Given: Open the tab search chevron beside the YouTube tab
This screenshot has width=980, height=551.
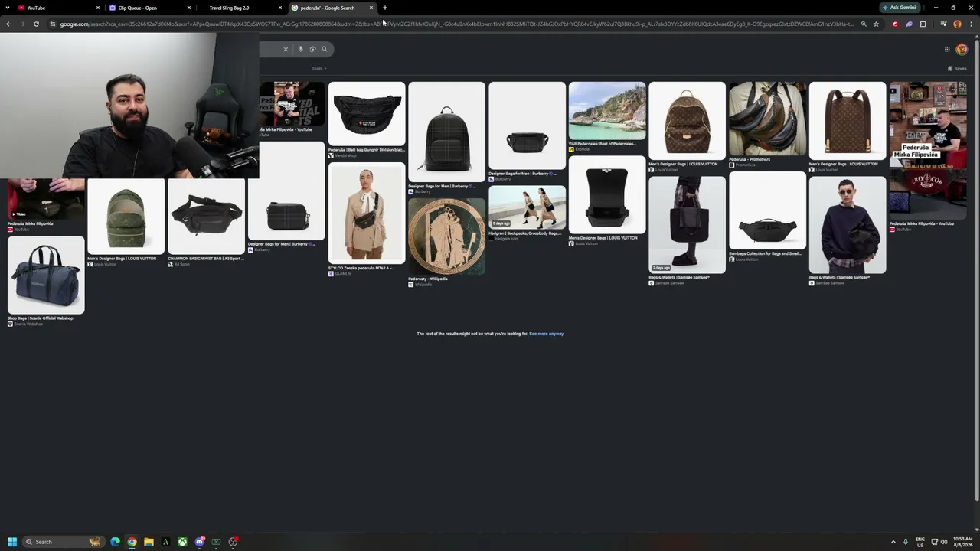Looking at the screenshot, I should coord(7,8).
